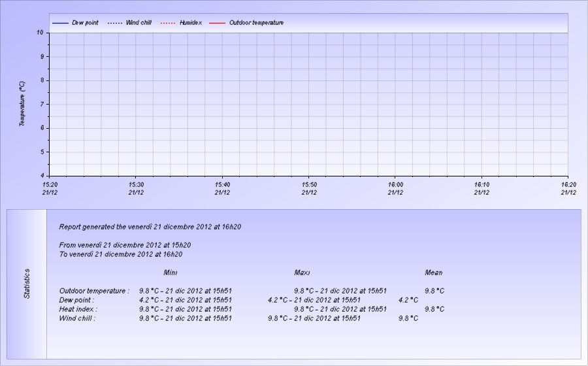This screenshot has width=588, height=366.
Task: Click the Maxi column header
Action: click(302, 273)
